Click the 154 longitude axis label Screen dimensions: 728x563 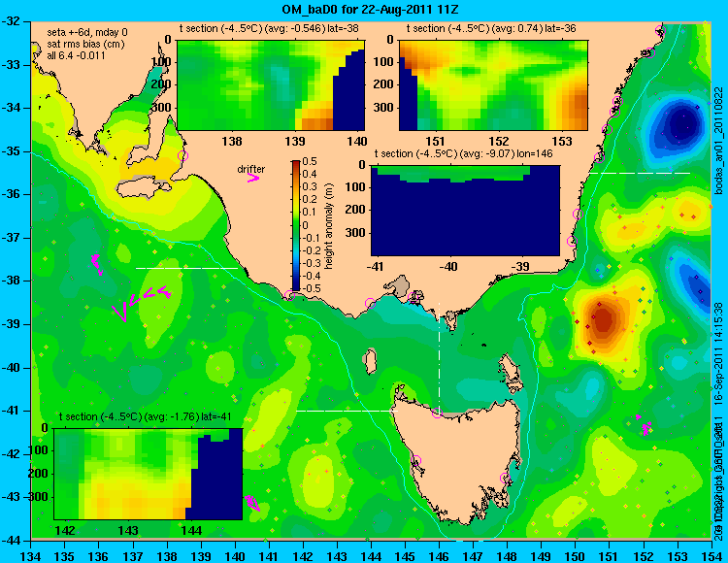(711, 556)
